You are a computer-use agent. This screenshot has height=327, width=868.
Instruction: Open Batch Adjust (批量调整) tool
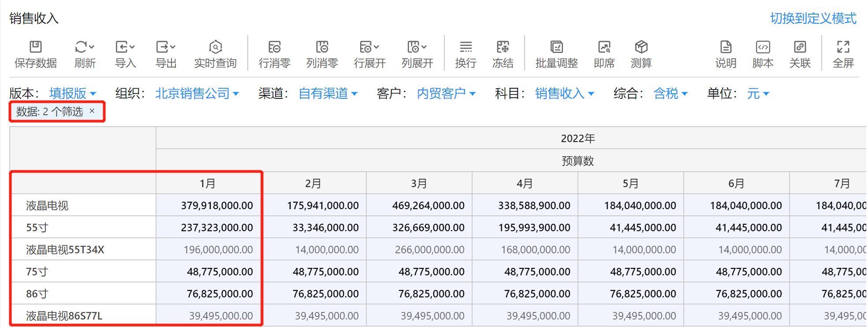click(556, 47)
